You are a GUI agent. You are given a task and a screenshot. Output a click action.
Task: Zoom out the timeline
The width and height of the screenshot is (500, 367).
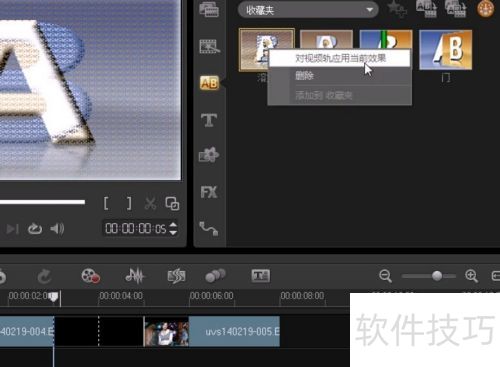tap(385, 276)
